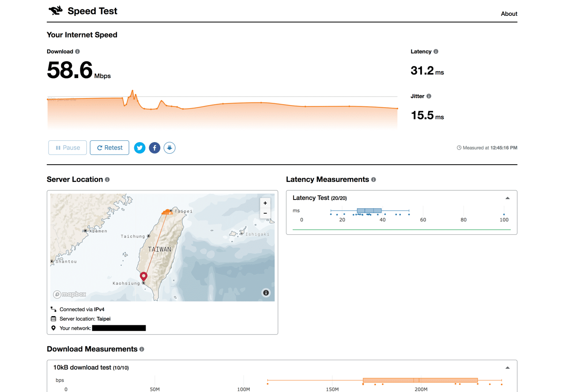This screenshot has height=392, width=565.
Task: Click the Download info icon
Action: [x=78, y=51]
